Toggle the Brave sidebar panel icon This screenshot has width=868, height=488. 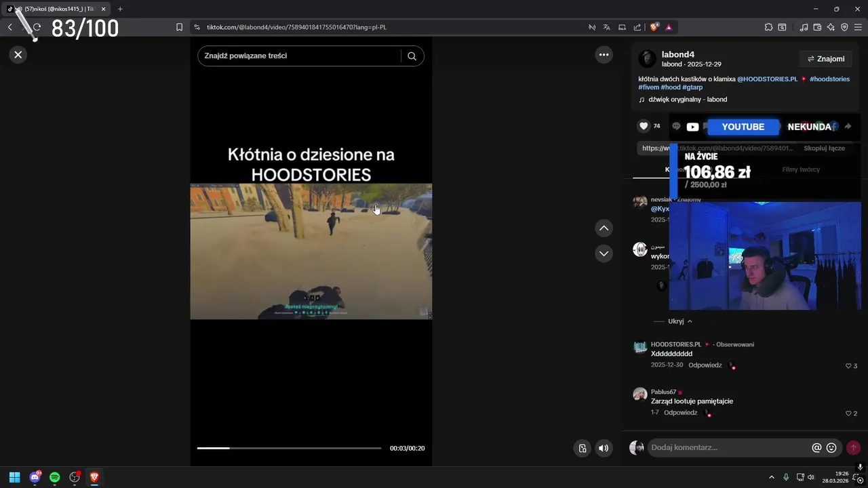[782, 27]
